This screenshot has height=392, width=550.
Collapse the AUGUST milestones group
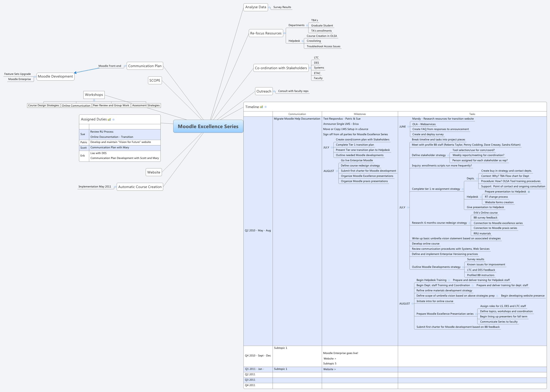pyautogui.click(x=337, y=171)
